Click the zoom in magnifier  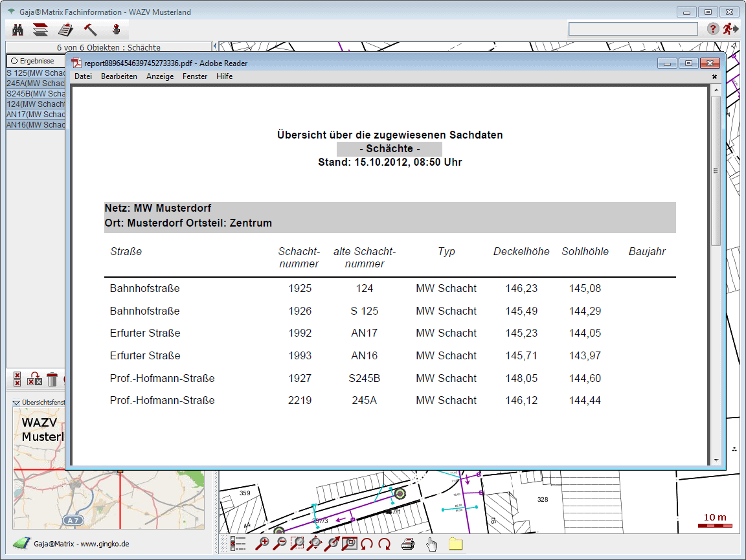click(x=262, y=544)
